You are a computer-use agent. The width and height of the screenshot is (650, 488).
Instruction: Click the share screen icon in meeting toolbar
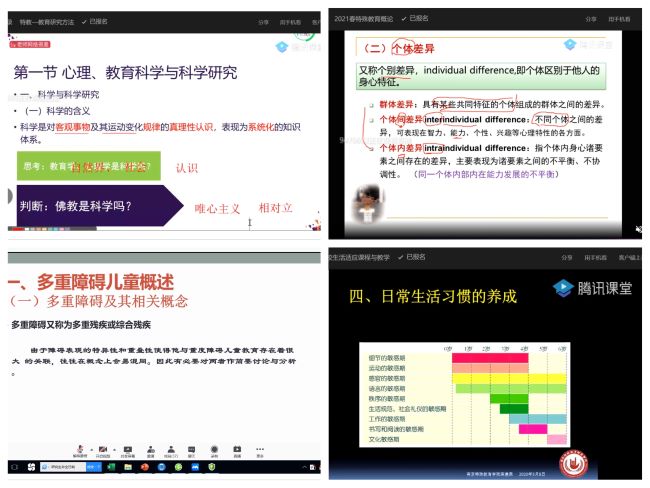point(129,447)
